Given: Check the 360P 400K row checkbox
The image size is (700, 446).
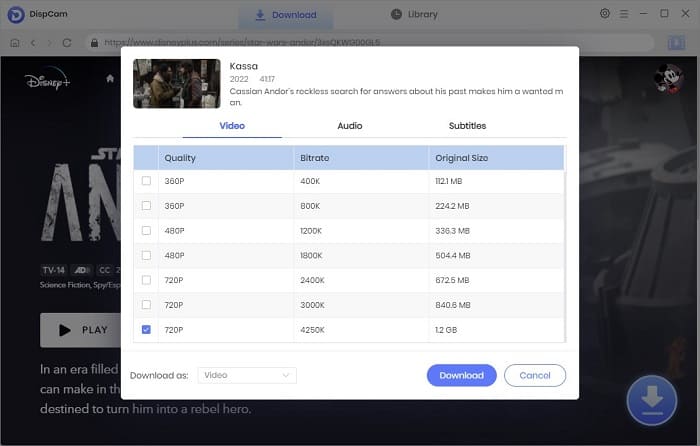Looking at the screenshot, I should pos(146,181).
